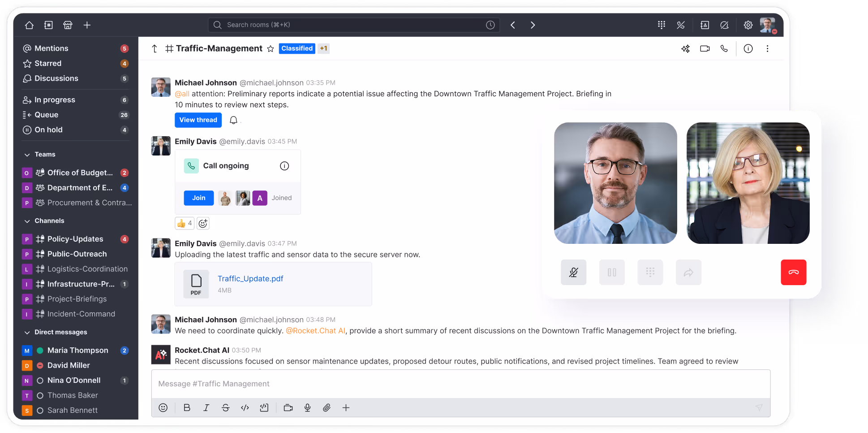Open In progress list
The width and height of the screenshot is (868, 433).
click(76, 100)
